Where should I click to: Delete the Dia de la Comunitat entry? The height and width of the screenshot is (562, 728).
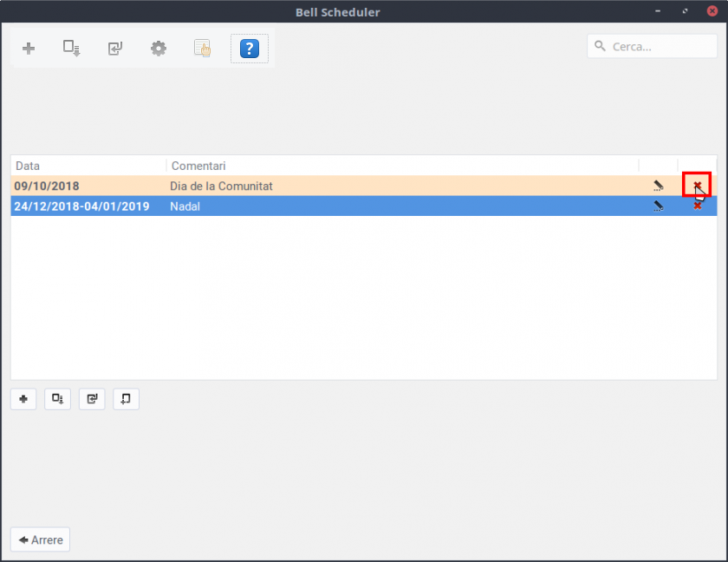tap(697, 185)
